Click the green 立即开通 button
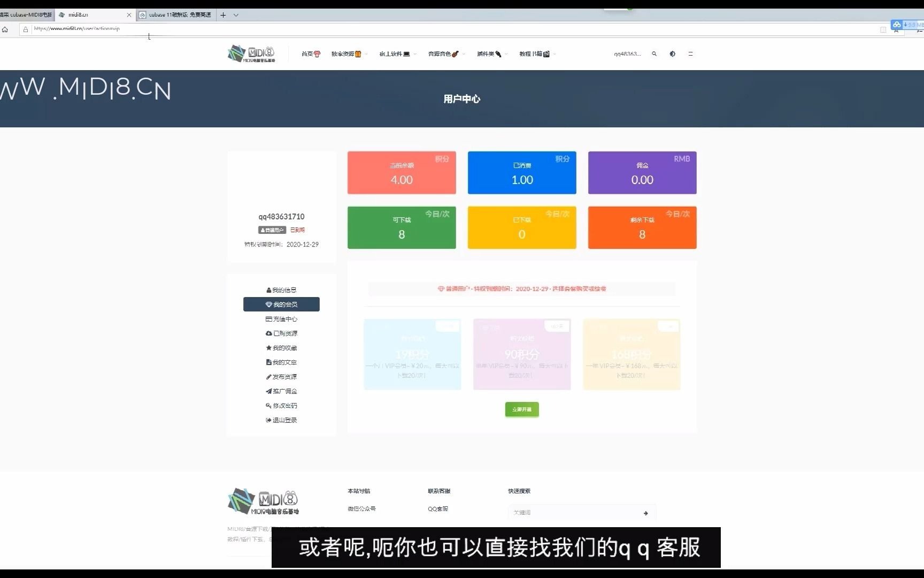Screen dimensions: 924x578 coord(522,409)
